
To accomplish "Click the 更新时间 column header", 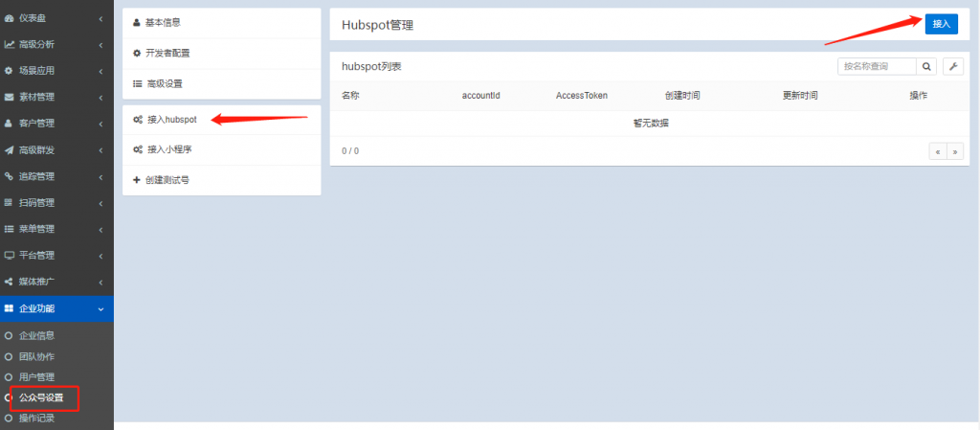I will click(801, 96).
